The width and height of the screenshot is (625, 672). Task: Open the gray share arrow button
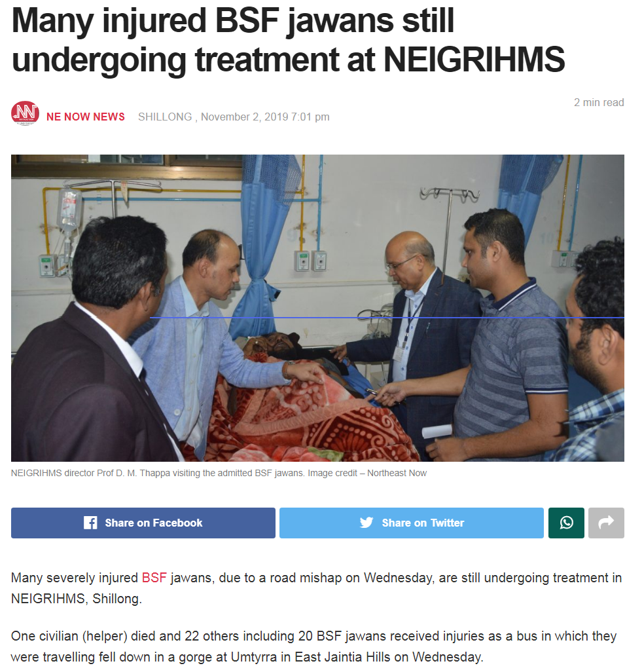point(606,523)
